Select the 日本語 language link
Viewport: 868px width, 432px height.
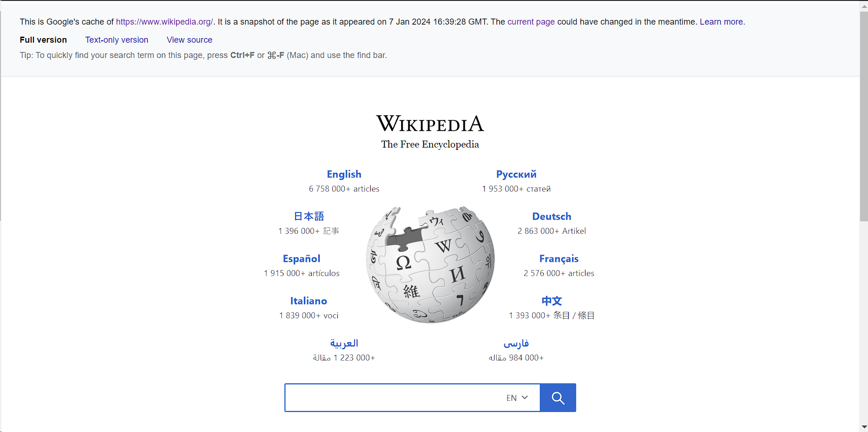click(x=309, y=216)
